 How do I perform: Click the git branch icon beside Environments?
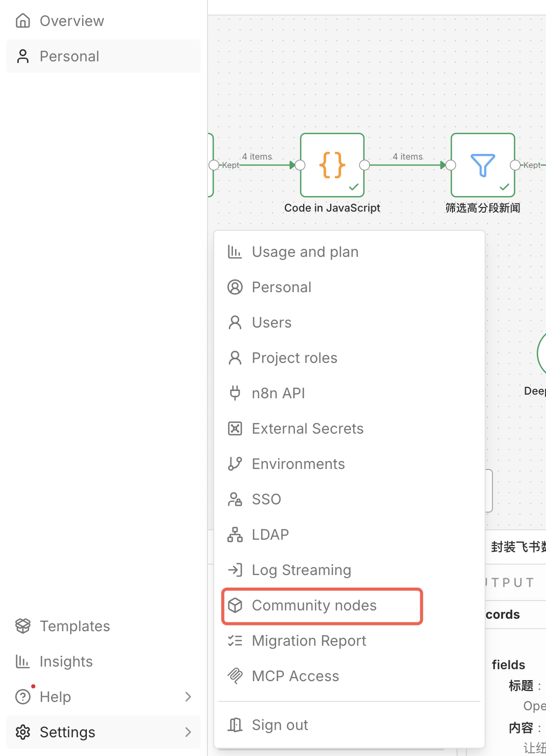point(235,463)
